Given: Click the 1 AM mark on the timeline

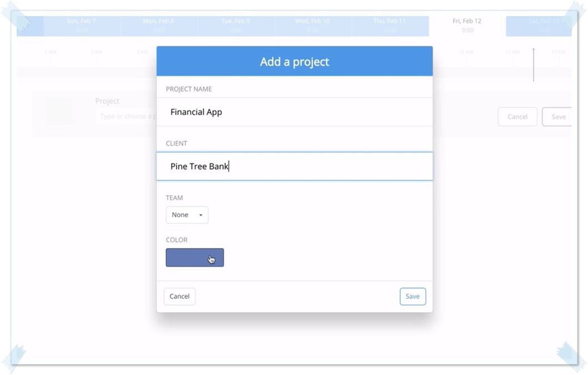Looking at the screenshot, I should pyautogui.click(x=50, y=52).
